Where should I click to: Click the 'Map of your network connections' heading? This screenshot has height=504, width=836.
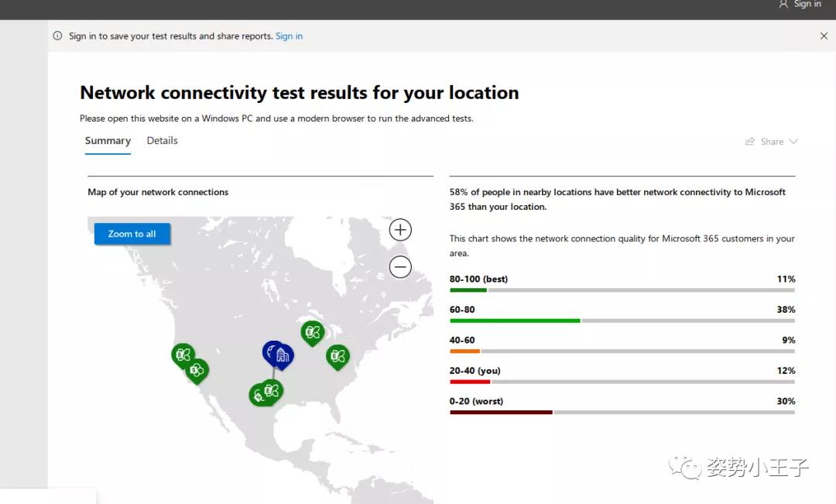[x=158, y=192]
